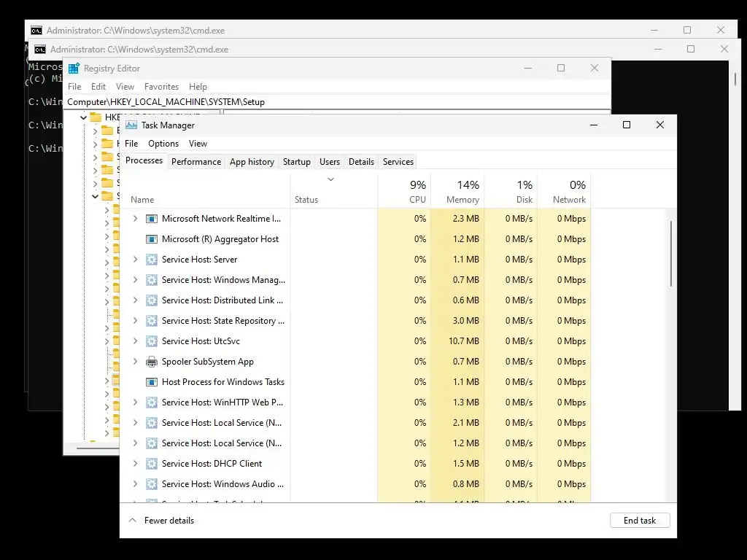
Task: Open the Registry Editor File menu
Action: point(74,87)
